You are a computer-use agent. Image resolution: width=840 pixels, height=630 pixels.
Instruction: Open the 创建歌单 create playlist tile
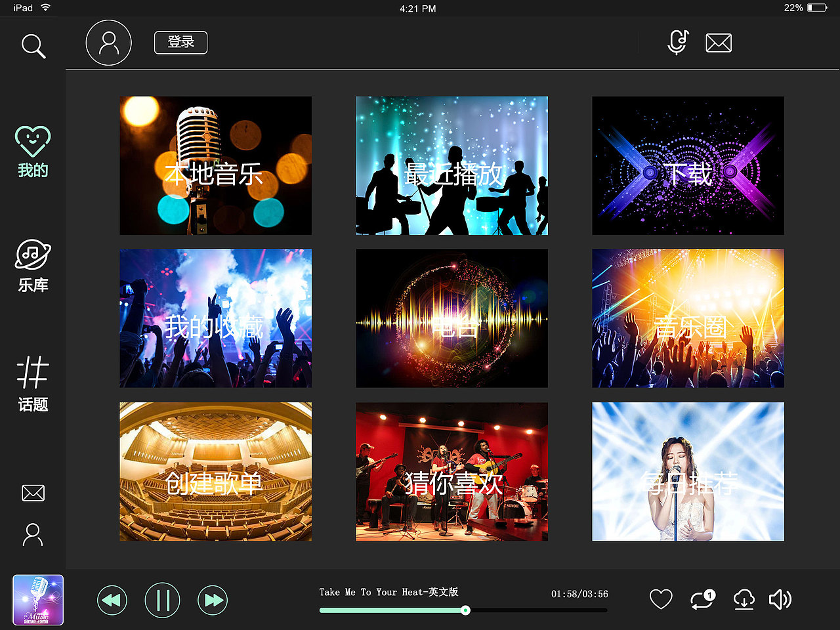pos(215,472)
